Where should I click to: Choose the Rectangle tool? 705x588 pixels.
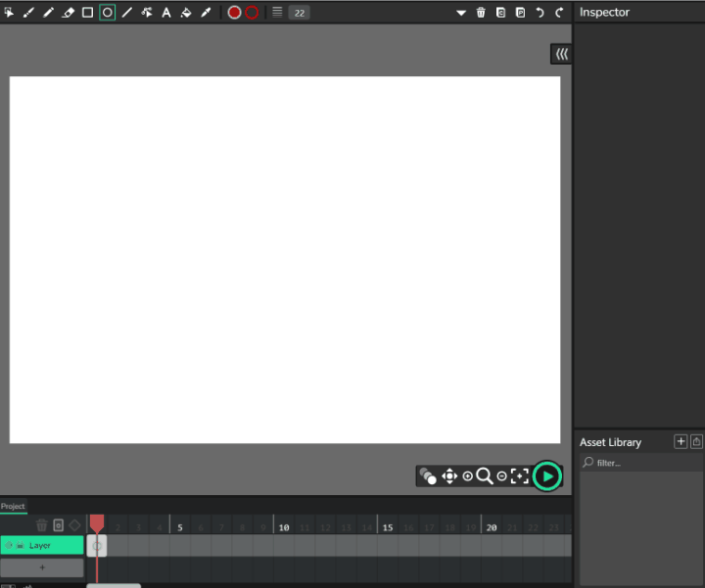coord(88,13)
